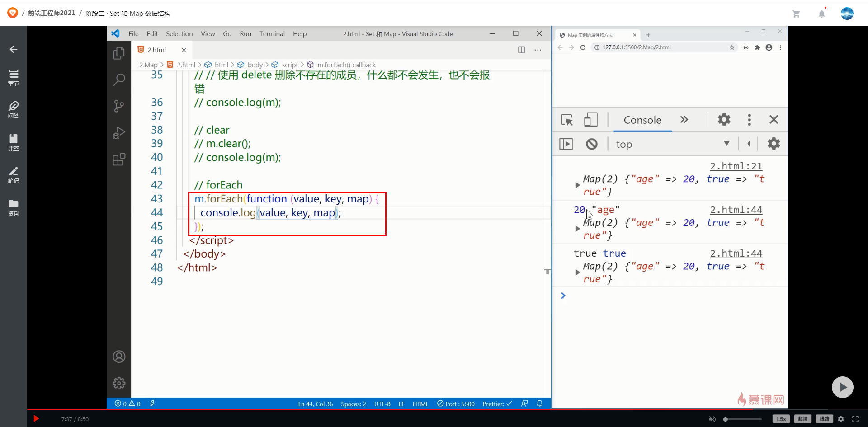Click Spaces: 2 indentation setting

354,404
